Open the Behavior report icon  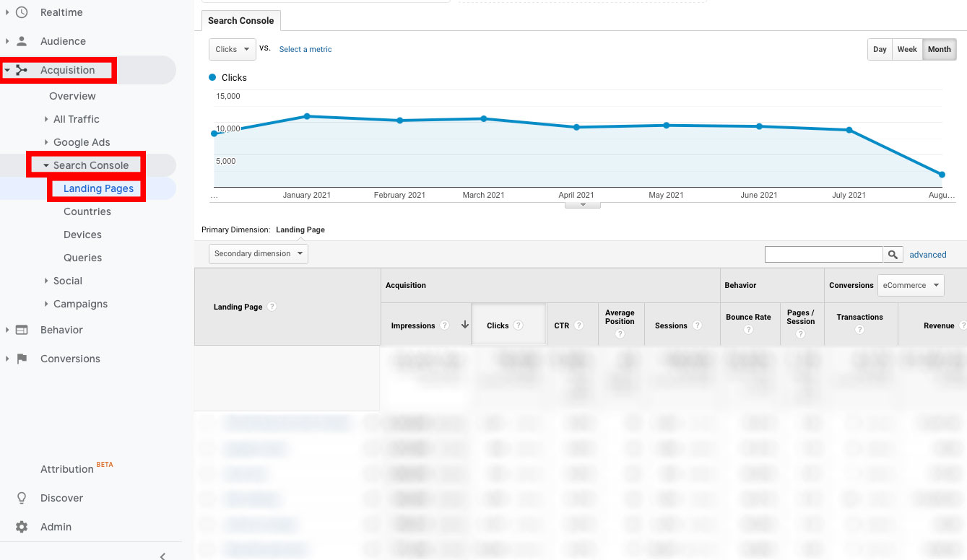click(x=22, y=330)
